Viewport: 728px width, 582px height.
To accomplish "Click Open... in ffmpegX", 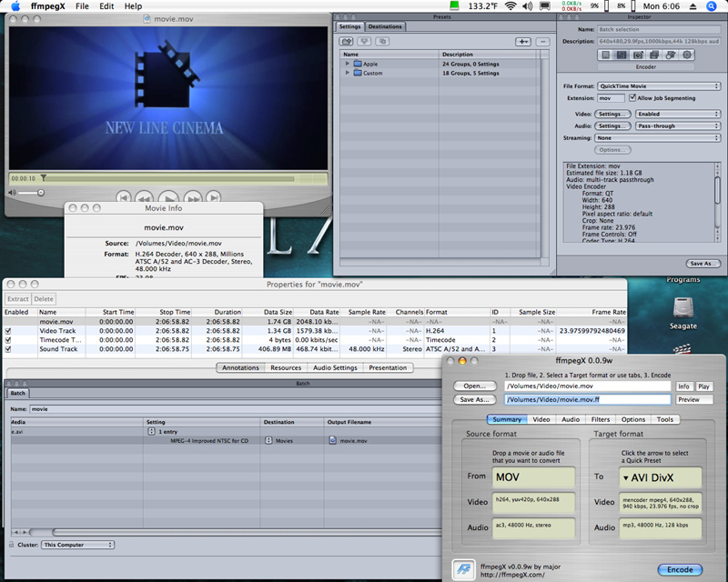I will point(474,386).
